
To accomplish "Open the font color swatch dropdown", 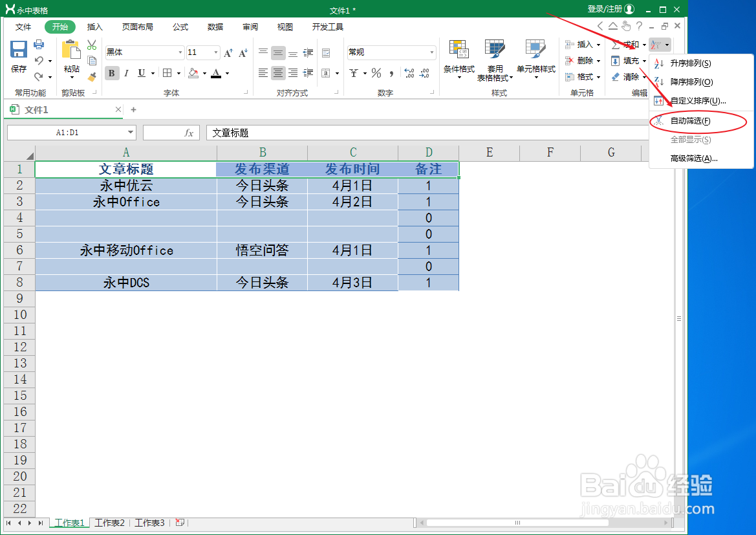I will (228, 73).
